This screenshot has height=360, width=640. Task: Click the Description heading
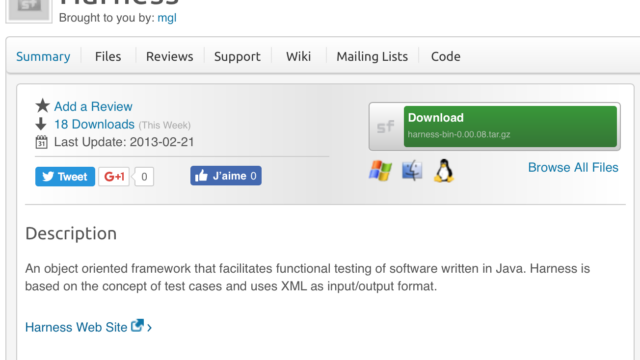pos(71,233)
